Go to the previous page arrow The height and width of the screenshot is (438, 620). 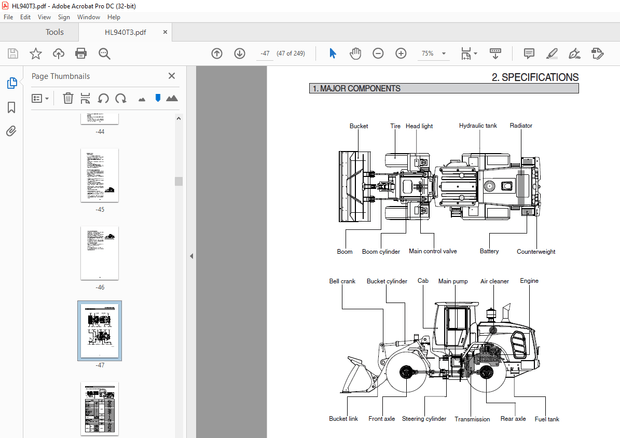(217, 53)
